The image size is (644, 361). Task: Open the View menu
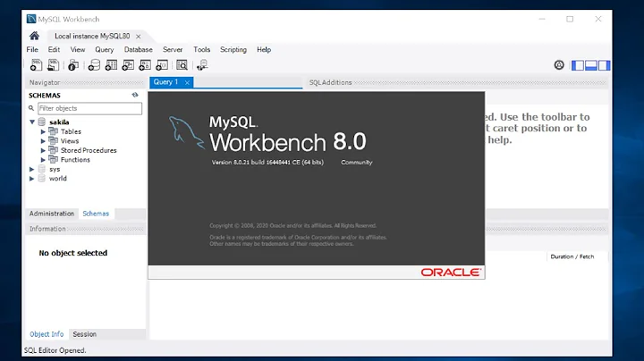(x=78, y=50)
